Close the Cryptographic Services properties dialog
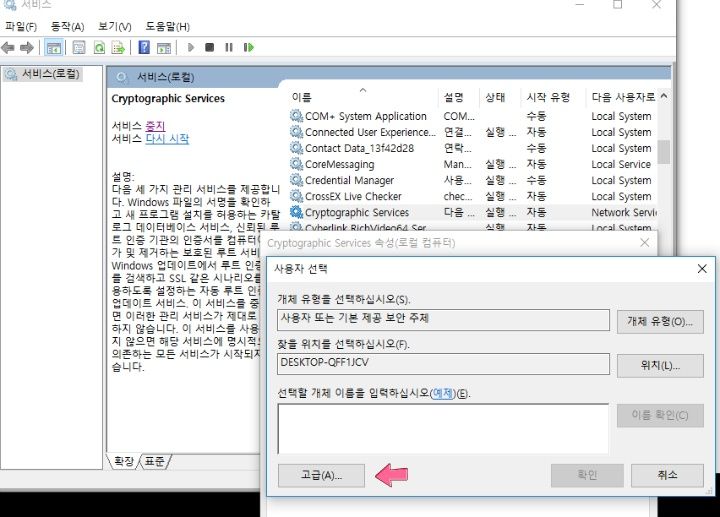The width and height of the screenshot is (720, 517). (645, 242)
